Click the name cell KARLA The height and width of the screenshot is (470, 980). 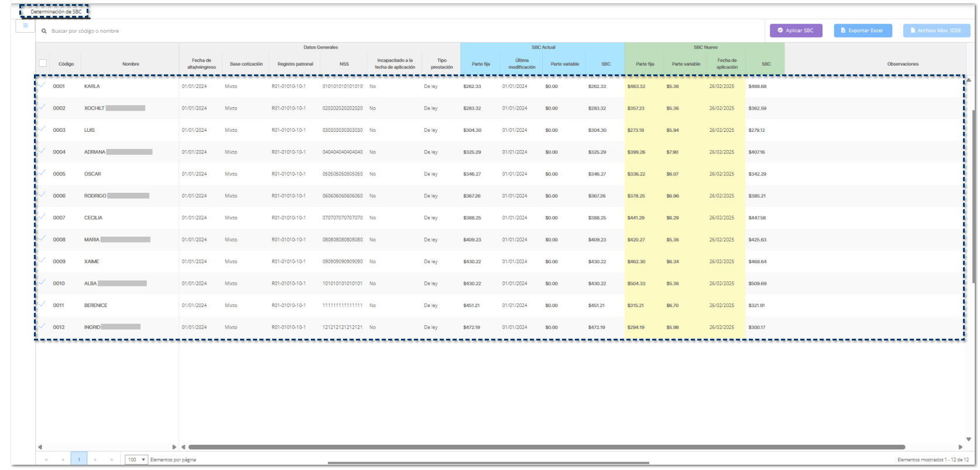click(92, 86)
